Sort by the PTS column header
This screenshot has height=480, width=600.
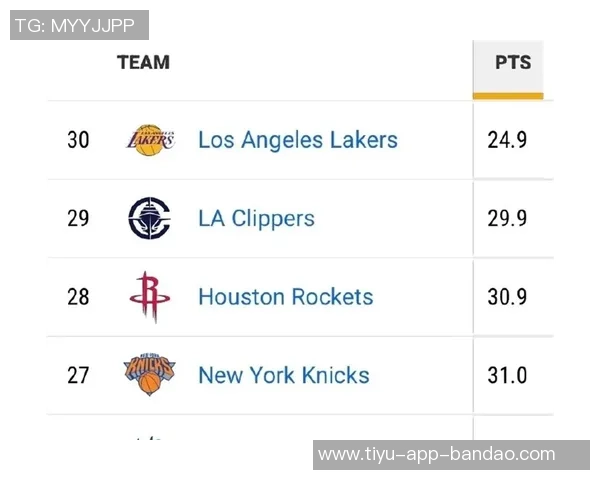[x=512, y=62]
